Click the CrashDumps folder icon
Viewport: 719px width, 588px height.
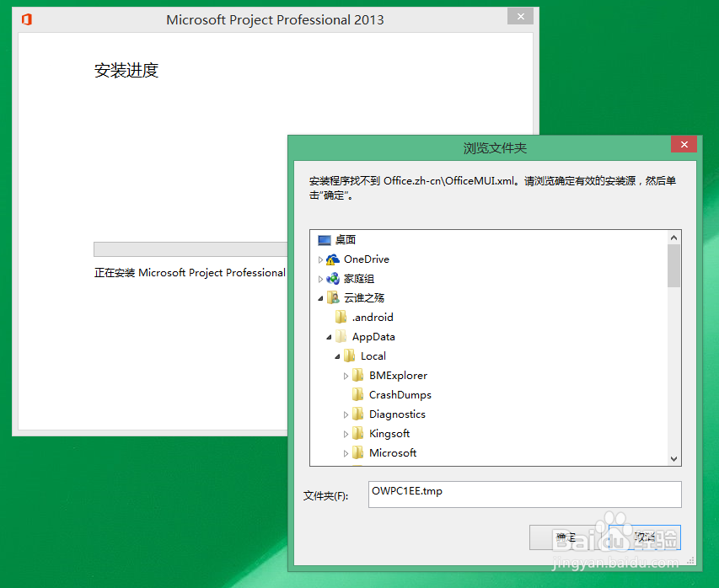coord(358,394)
